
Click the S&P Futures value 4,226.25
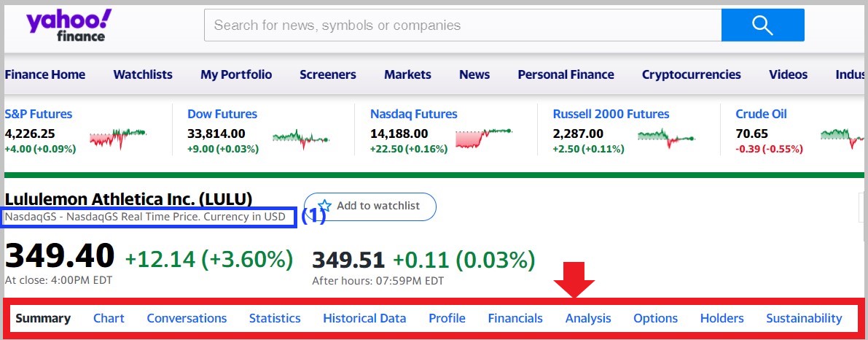(30, 134)
